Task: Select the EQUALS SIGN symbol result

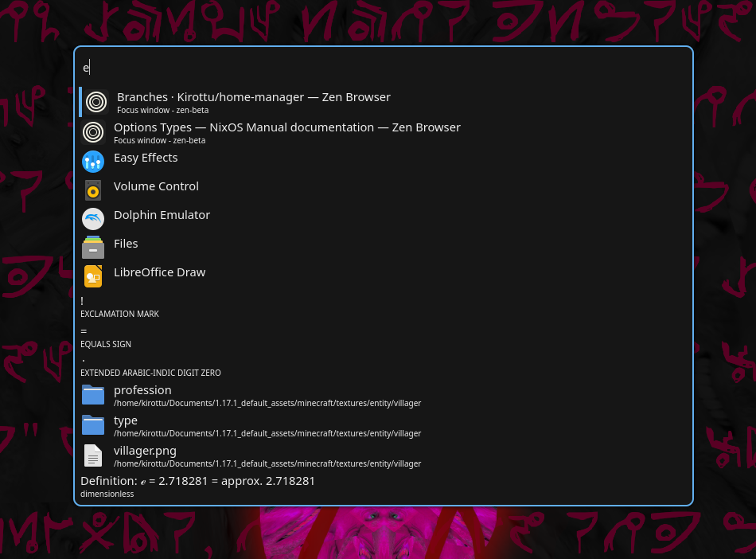Action: (384, 337)
